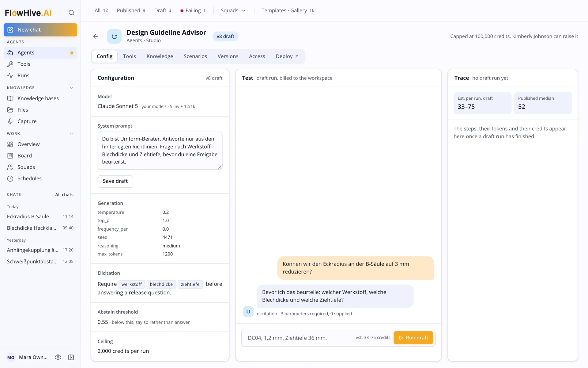The height and width of the screenshot is (368, 588).
Task: Open the Board view
Action: point(40,155)
